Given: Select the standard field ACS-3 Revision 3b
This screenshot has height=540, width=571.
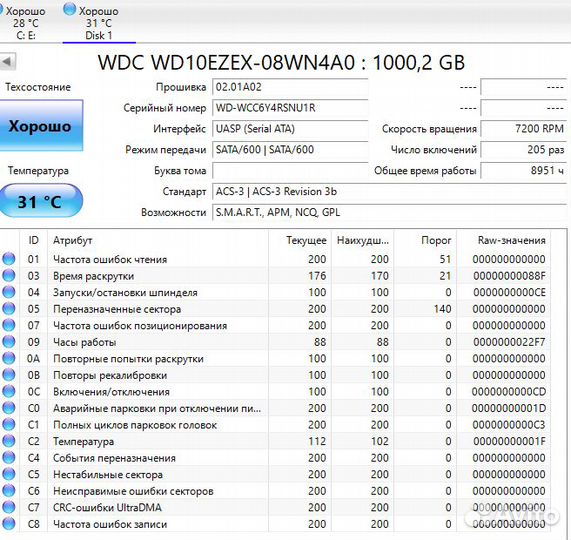Looking at the screenshot, I should click(x=389, y=192).
